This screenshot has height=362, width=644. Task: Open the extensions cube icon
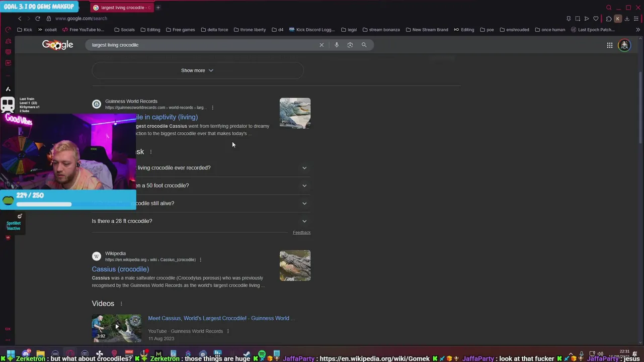609,19
